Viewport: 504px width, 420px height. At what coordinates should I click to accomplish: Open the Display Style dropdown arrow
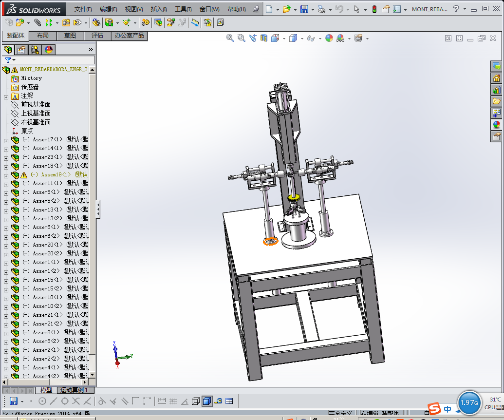pyautogui.click(x=302, y=38)
